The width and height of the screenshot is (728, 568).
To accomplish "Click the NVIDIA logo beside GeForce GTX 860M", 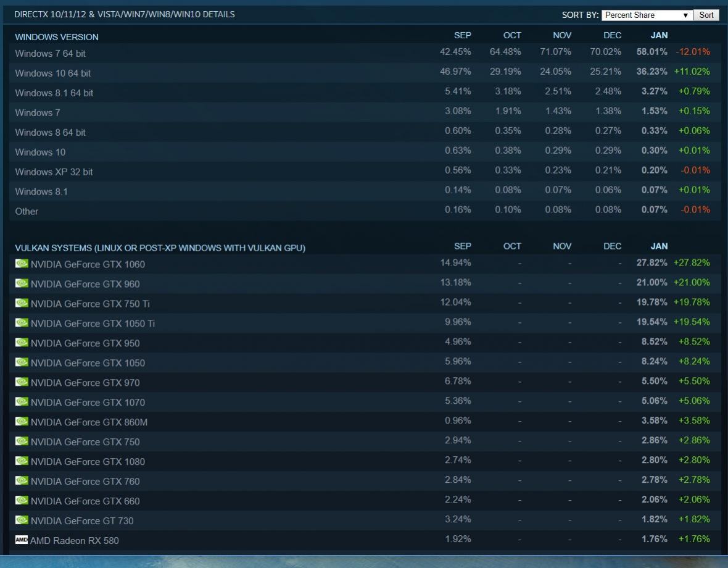I will coord(22,422).
